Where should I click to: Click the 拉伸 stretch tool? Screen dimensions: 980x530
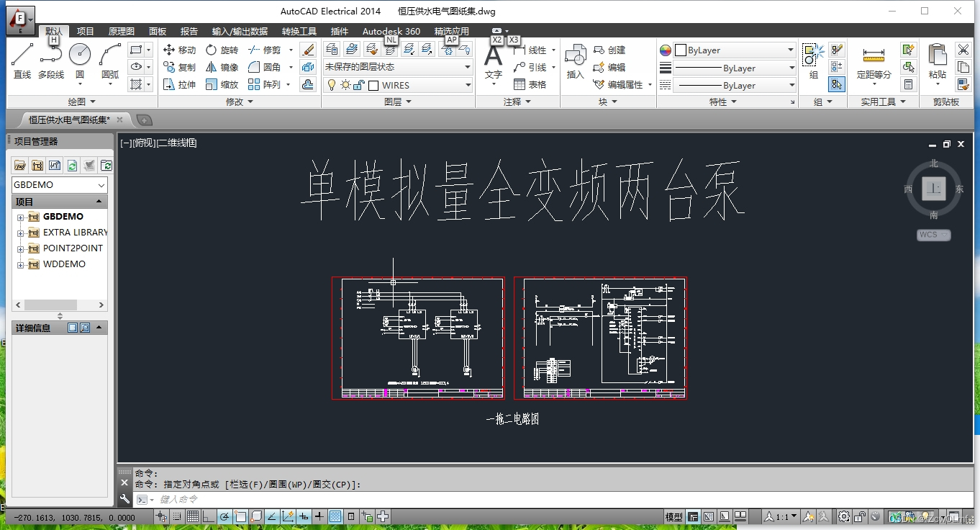click(x=179, y=84)
